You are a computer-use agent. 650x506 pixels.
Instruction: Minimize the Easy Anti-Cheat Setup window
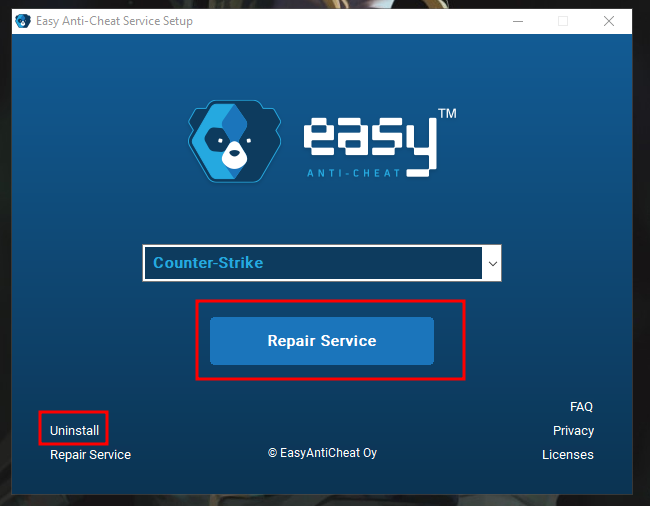[x=518, y=21]
